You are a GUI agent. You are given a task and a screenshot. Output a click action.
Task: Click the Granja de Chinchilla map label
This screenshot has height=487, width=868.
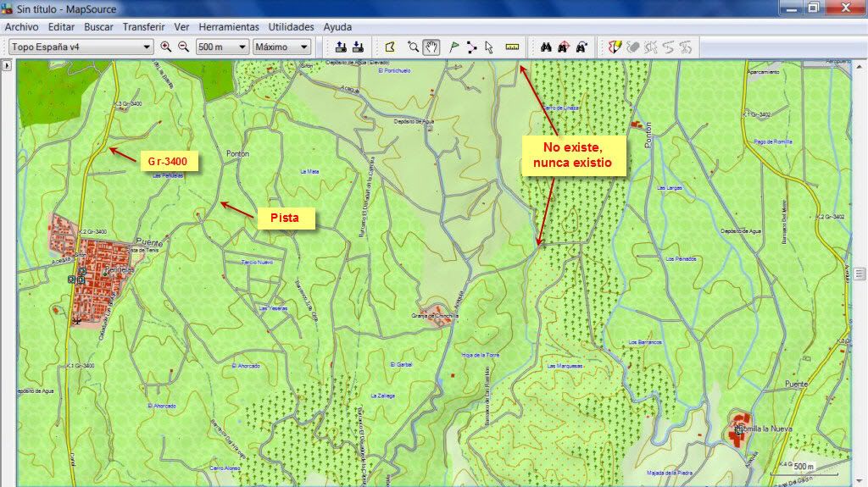point(435,316)
